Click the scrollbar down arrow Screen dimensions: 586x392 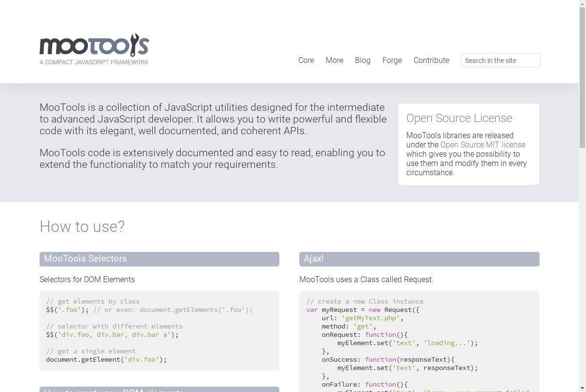(582, 388)
